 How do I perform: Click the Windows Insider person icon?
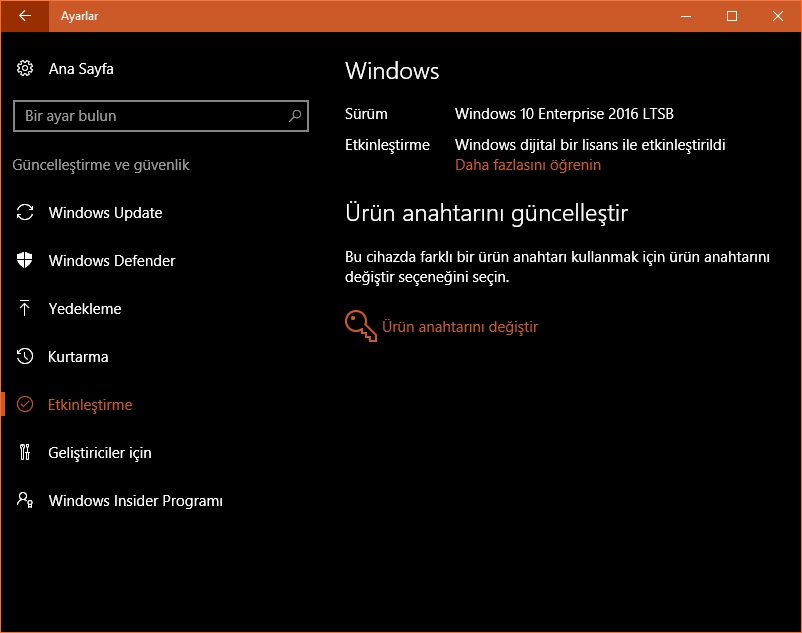25,500
